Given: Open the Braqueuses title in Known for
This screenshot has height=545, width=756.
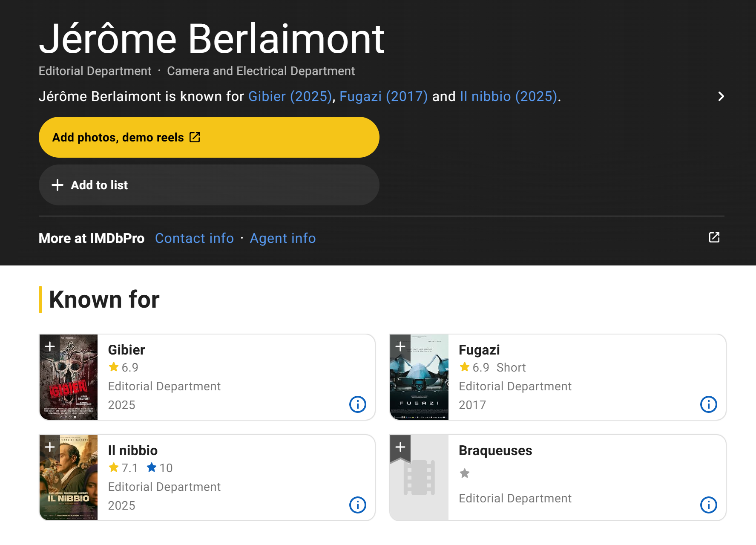Looking at the screenshot, I should pos(495,450).
